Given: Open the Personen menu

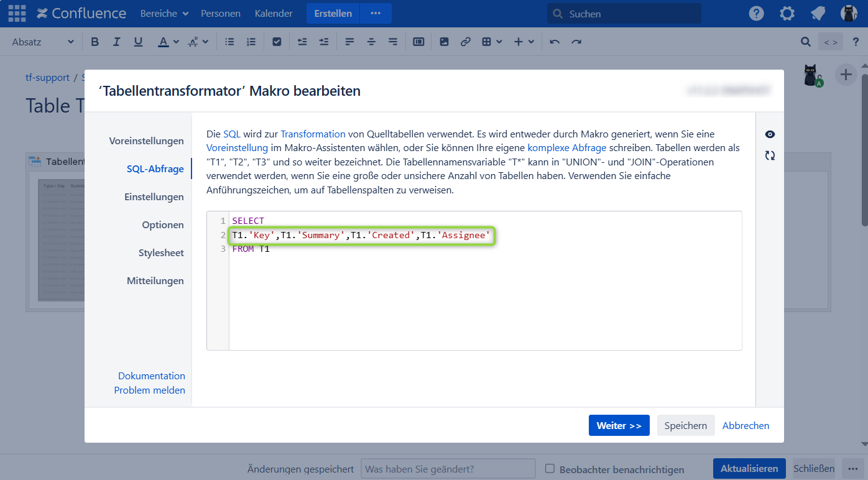Looking at the screenshot, I should (x=220, y=13).
